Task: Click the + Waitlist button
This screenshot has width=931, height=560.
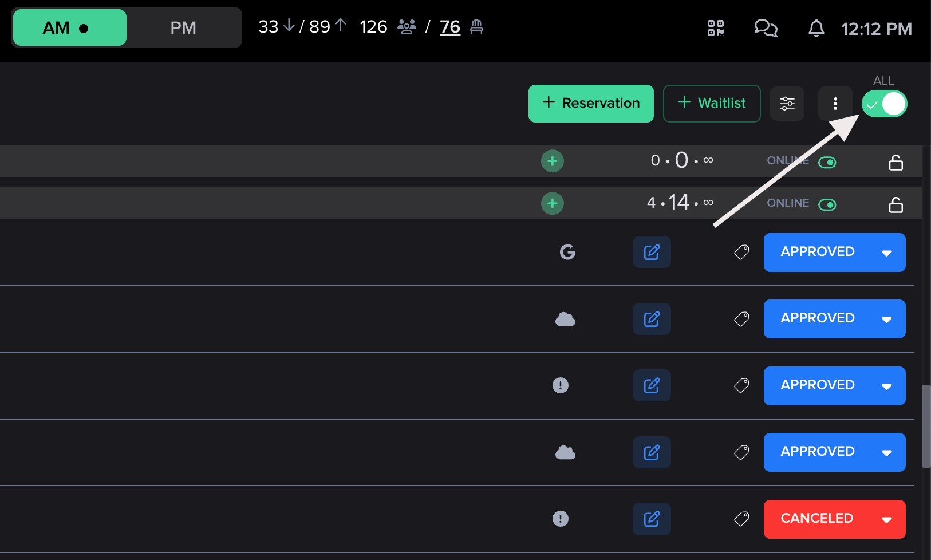Action: click(x=711, y=104)
